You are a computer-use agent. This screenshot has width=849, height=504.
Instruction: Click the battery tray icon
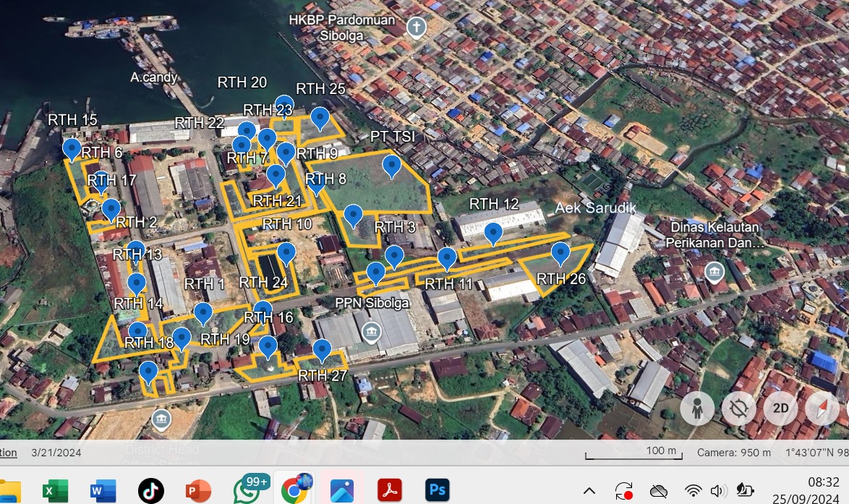click(745, 491)
